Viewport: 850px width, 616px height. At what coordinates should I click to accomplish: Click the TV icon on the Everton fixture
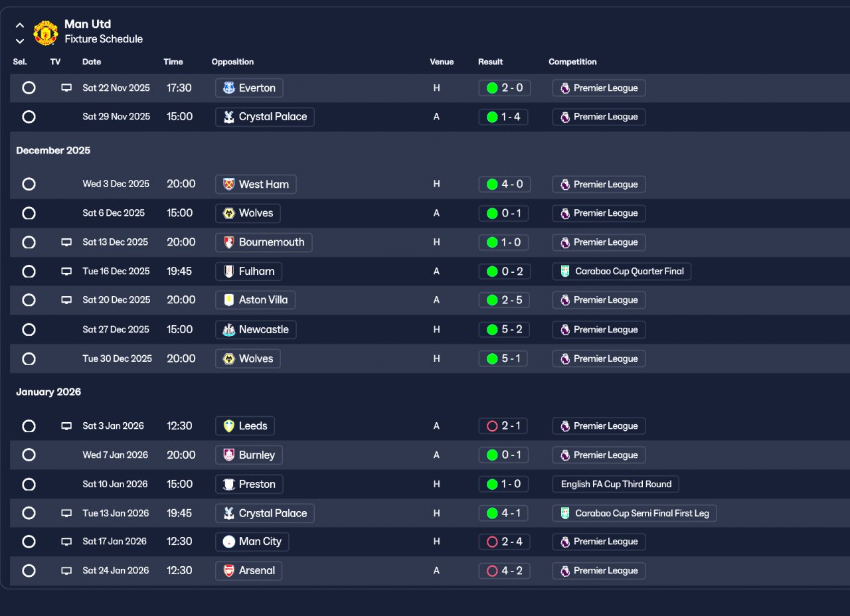(x=66, y=88)
